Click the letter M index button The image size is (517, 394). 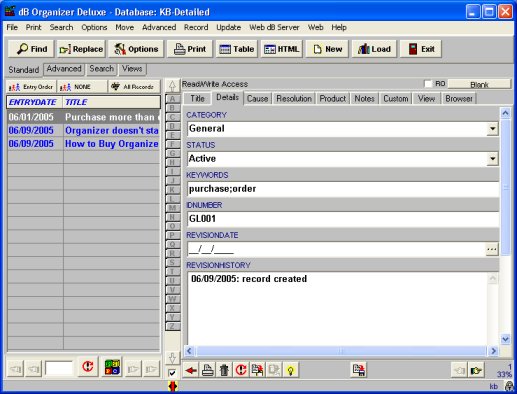tap(172, 208)
